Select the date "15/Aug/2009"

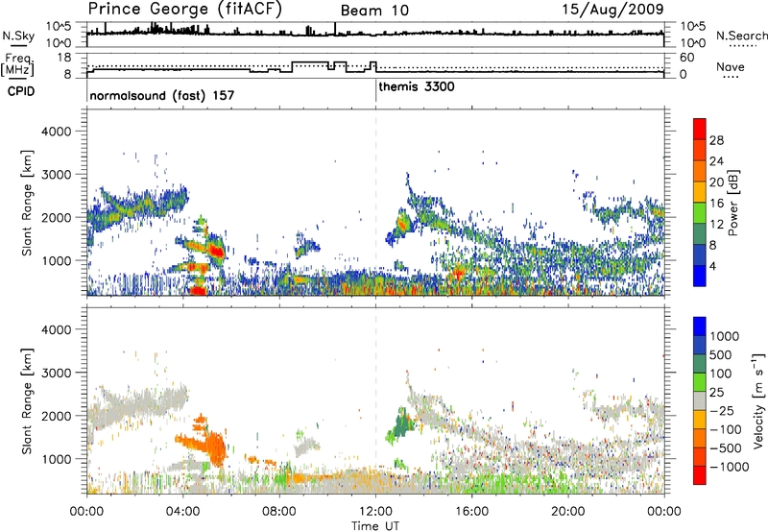point(613,9)
